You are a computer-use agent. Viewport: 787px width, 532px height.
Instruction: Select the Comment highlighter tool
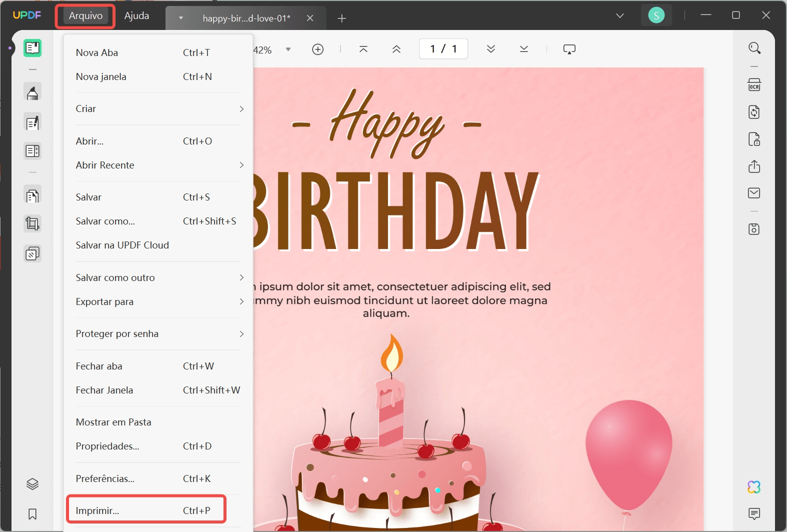pyautogui.click(x=32, y=92)
